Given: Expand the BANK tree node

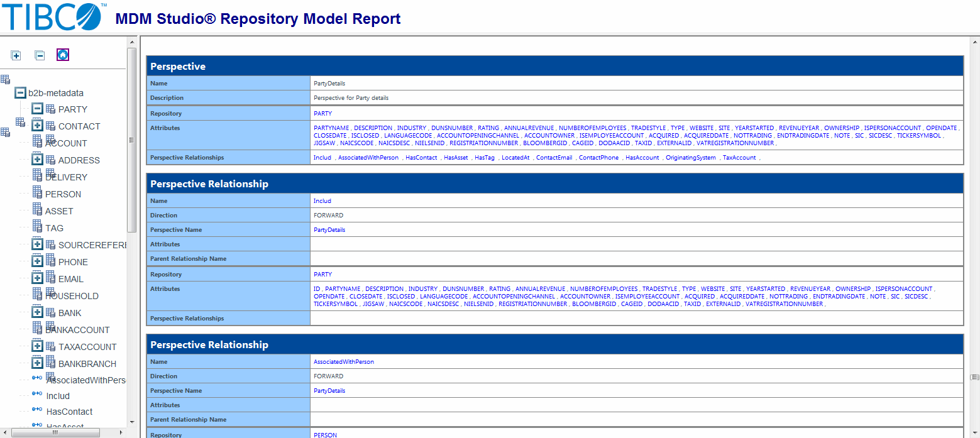Looking at the screenshot, I should click(x=37, y=312).
